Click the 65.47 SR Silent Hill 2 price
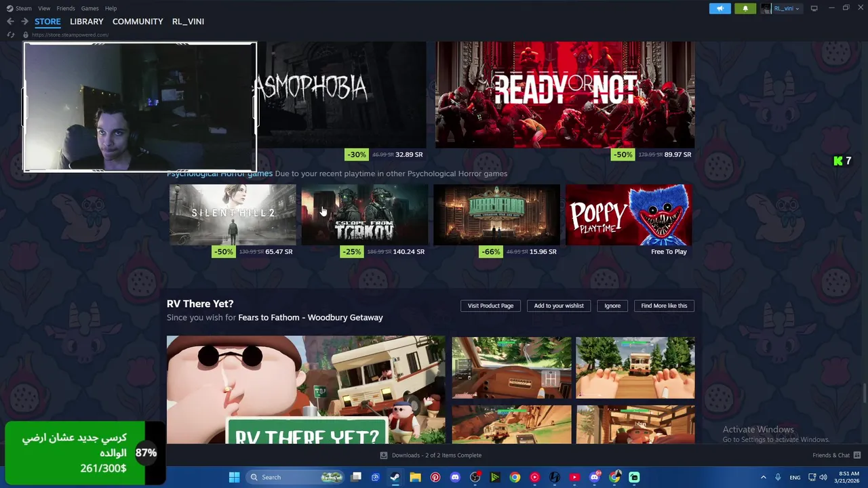 point(279,251)
